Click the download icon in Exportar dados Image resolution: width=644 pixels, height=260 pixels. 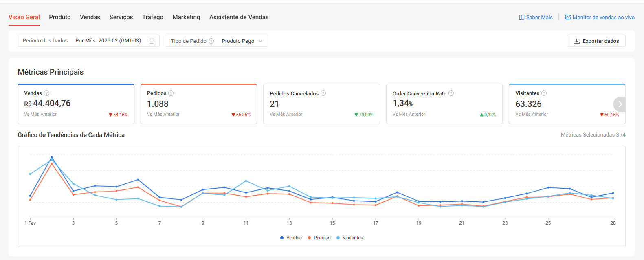pos(576,41)
